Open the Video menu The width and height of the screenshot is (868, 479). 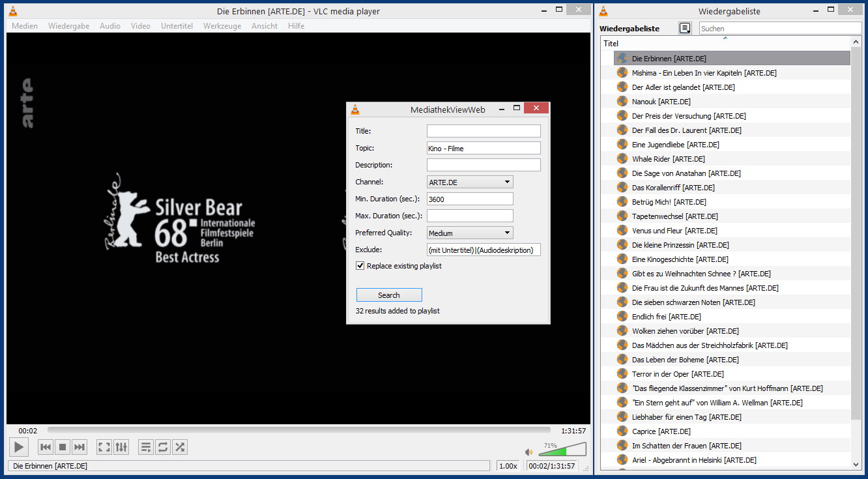point(140,26)
